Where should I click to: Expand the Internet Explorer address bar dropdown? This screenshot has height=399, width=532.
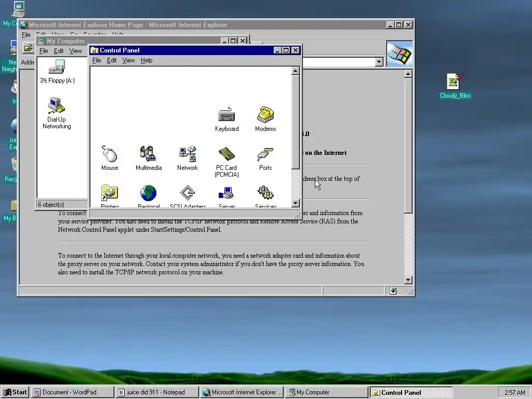379,62
